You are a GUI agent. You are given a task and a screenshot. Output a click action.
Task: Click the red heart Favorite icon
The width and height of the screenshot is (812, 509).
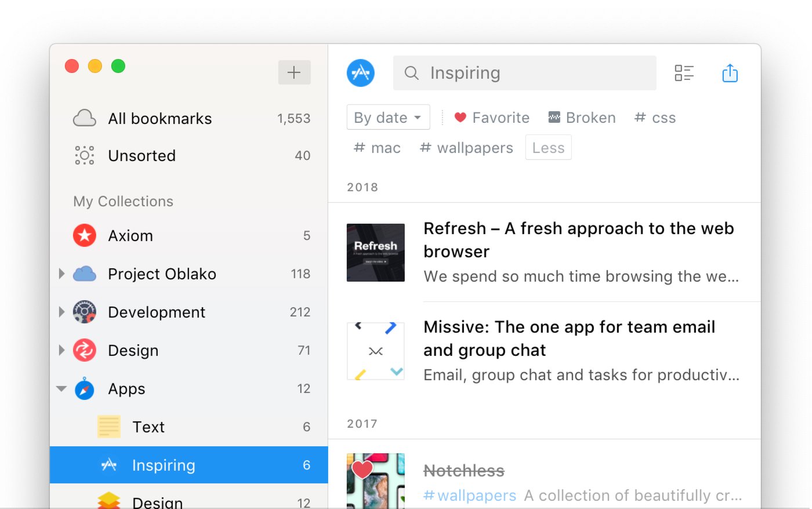[x=461, y=118]
